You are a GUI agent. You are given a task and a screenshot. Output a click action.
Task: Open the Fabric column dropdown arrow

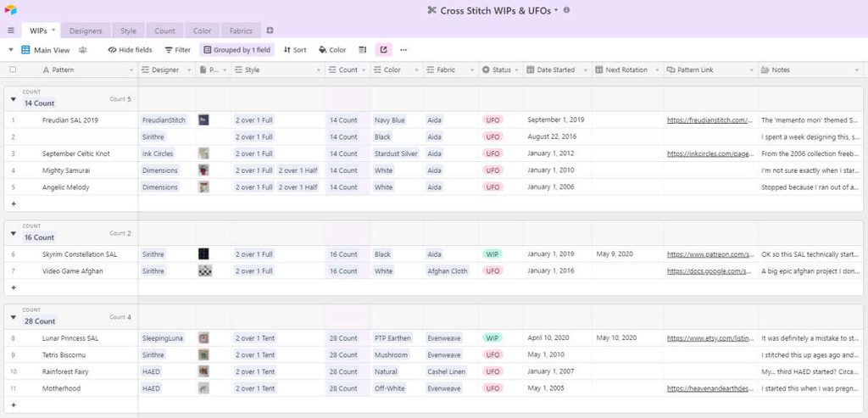point(472,70)
